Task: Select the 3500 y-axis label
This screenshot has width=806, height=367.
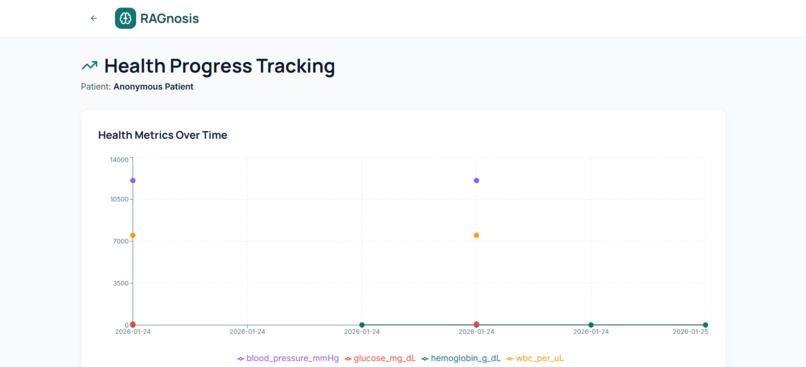Action: coord(120,283)
